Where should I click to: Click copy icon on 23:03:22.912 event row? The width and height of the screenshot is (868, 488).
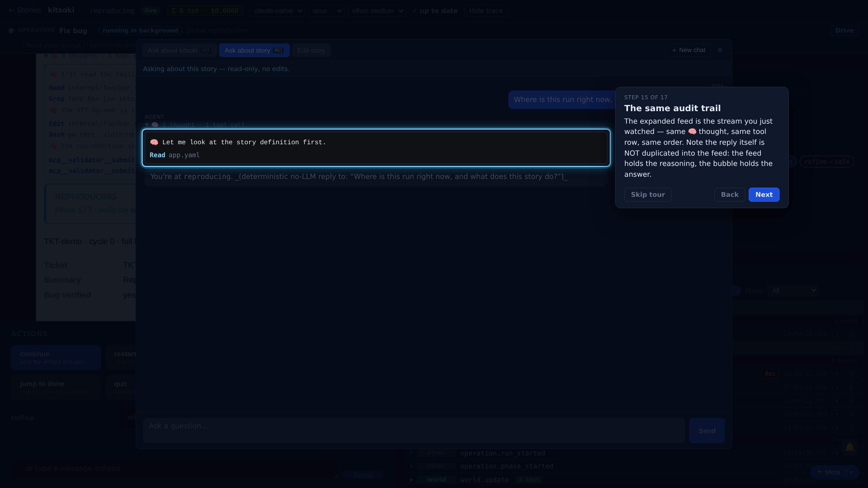pyautogui.click(x=851, y=334)
